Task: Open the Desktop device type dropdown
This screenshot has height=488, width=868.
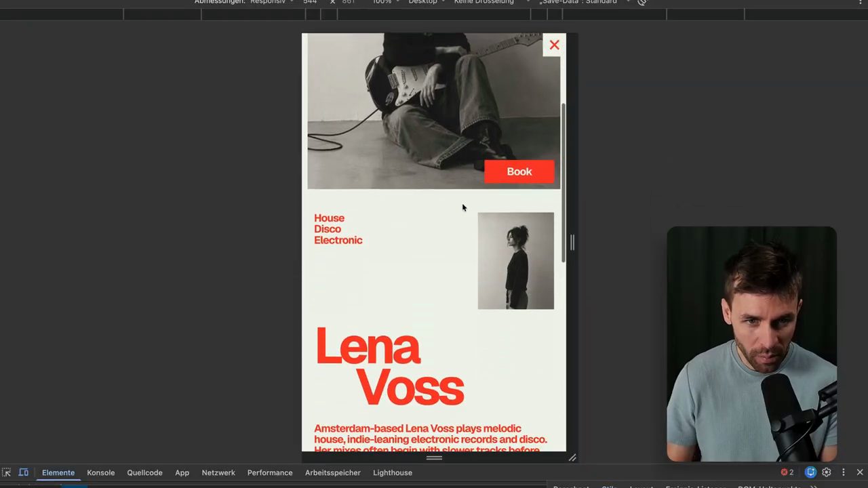Action: 427,2
